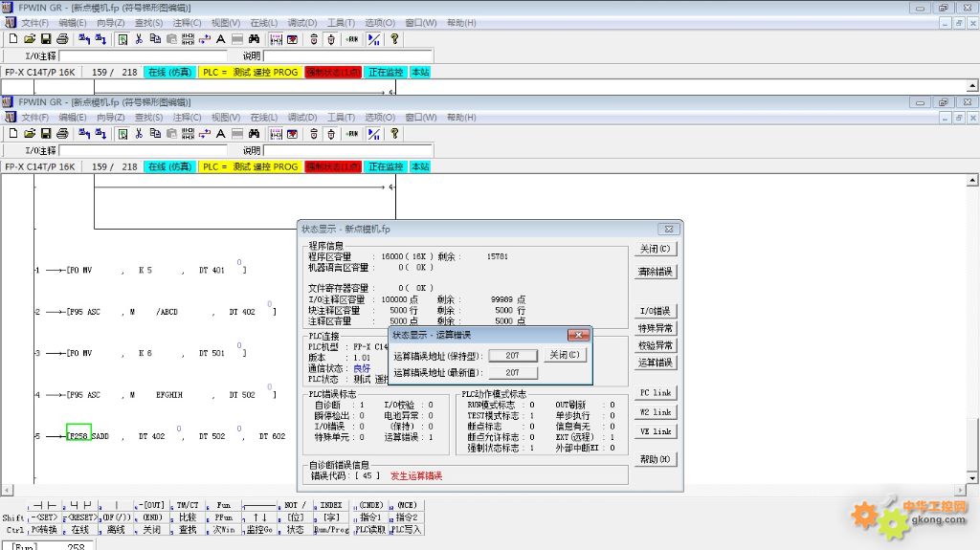Click <RESET> function key button
Screen dimensions: 980x550
[x=80, y=517]
